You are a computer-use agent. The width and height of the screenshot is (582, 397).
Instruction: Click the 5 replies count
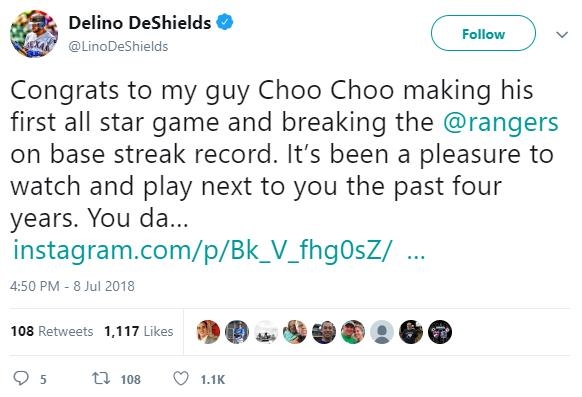(x=43, y=380)
